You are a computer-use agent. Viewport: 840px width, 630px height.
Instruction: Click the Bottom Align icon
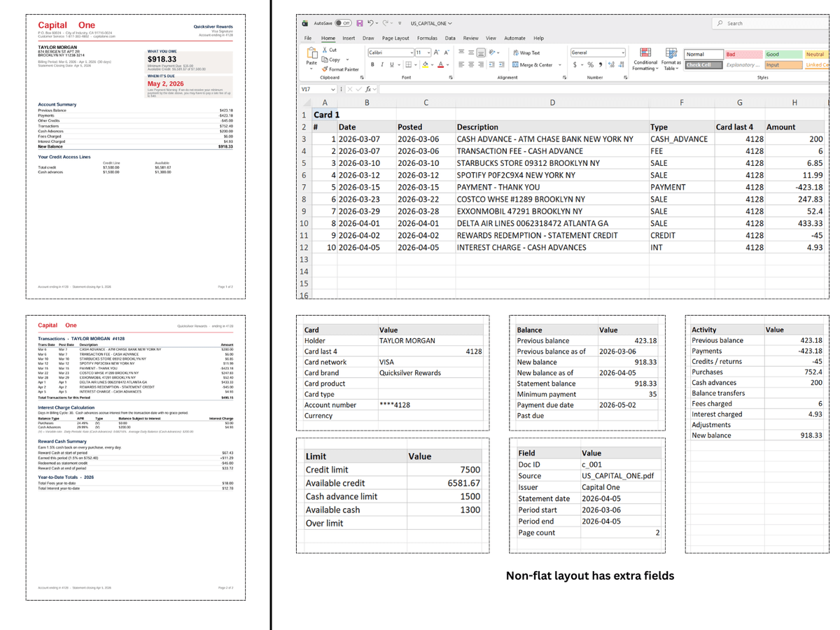click(481, 52)
